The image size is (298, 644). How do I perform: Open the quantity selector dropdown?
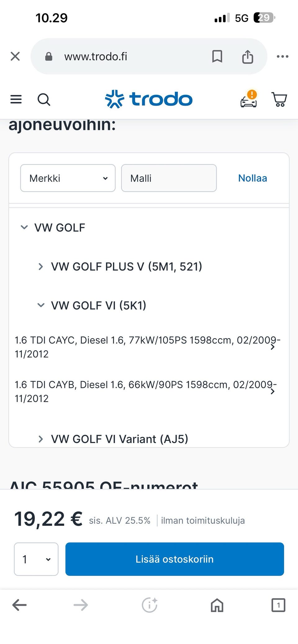pyautogui.click(x=36, y=559)
